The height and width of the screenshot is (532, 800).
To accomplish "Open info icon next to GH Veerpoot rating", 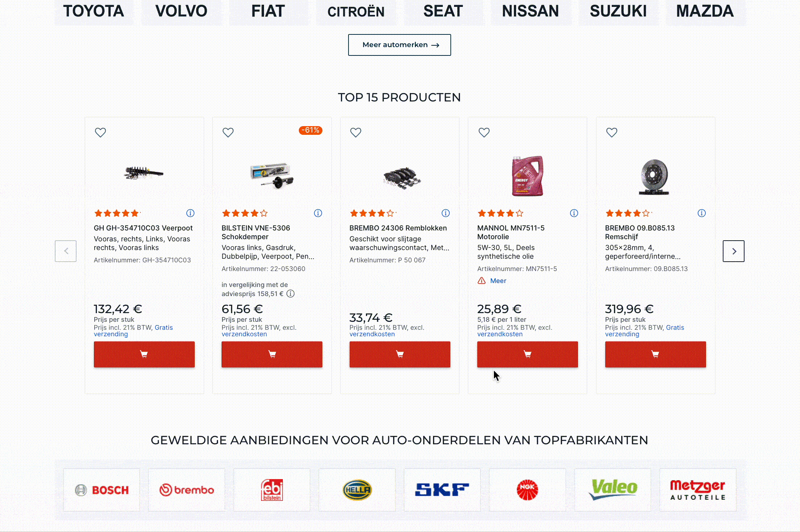I will coord(190,213).
